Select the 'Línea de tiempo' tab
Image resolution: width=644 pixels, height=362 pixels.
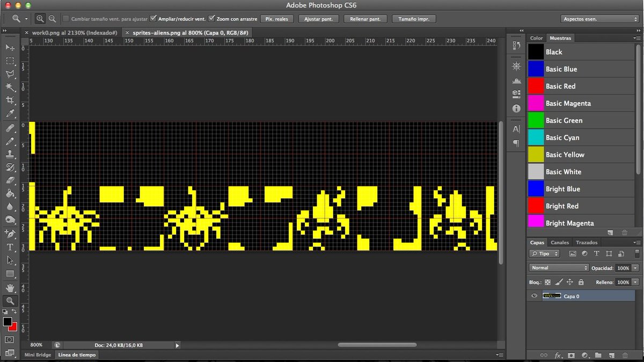[x=76, y=355]
